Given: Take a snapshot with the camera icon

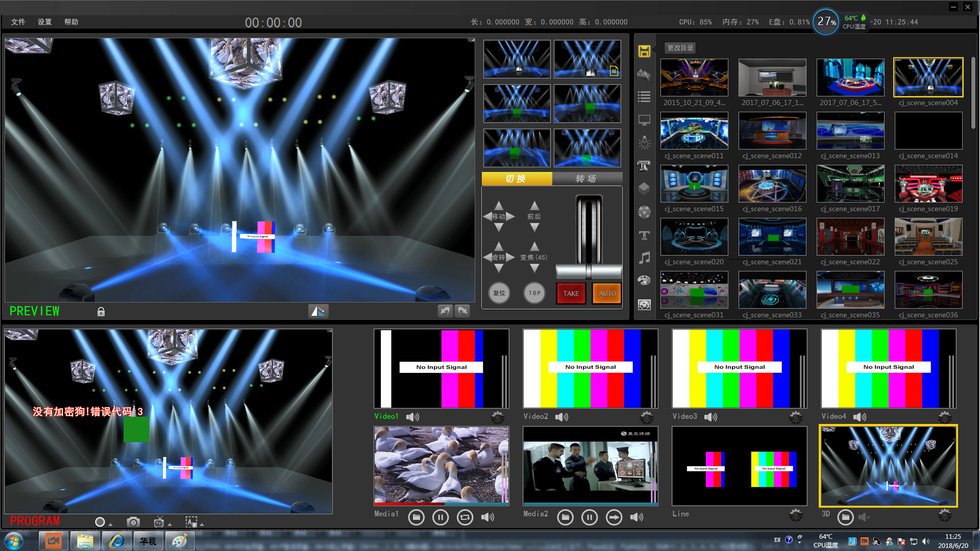Looking at the screenshot, I should click(x=133, y=522).
